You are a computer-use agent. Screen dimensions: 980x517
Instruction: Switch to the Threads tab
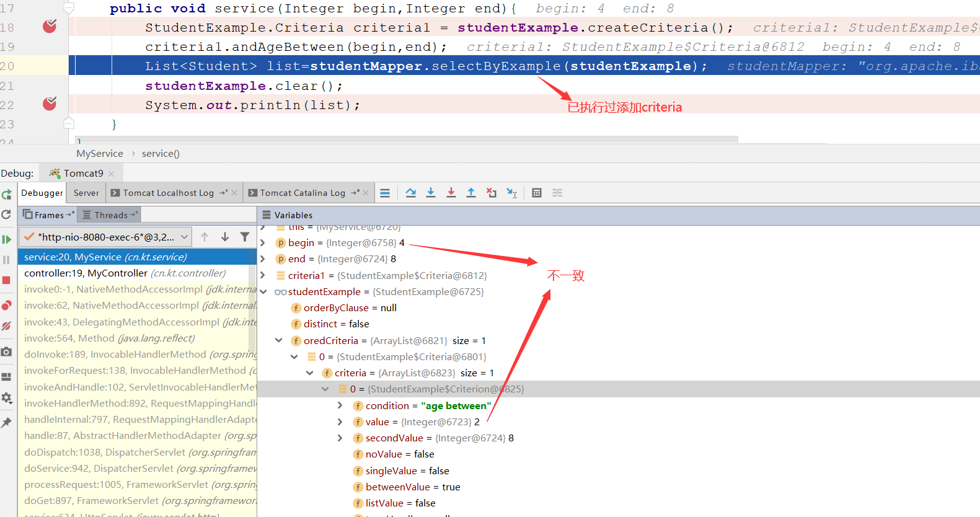pos(109,215)
